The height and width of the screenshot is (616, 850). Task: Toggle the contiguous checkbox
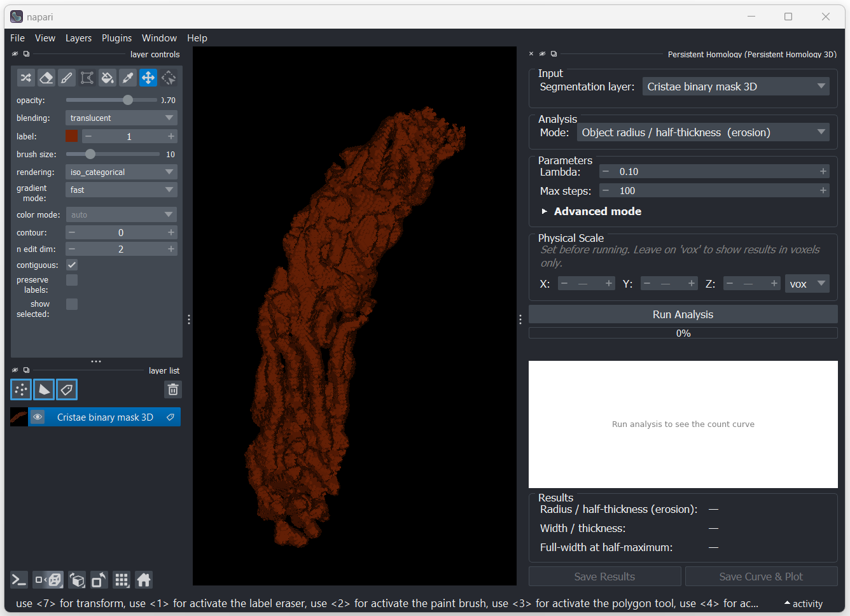pos(72,265)
